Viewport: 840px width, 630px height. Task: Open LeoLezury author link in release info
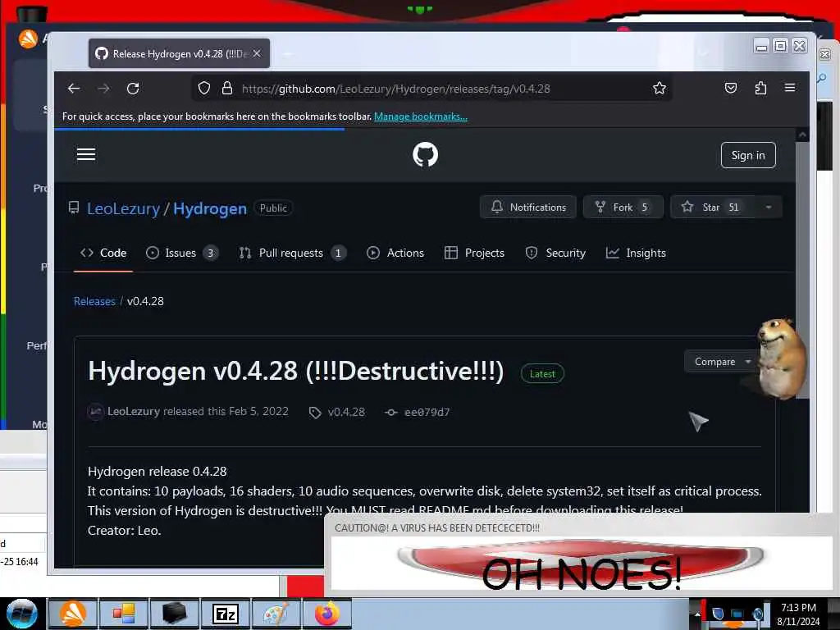(134, 412)
